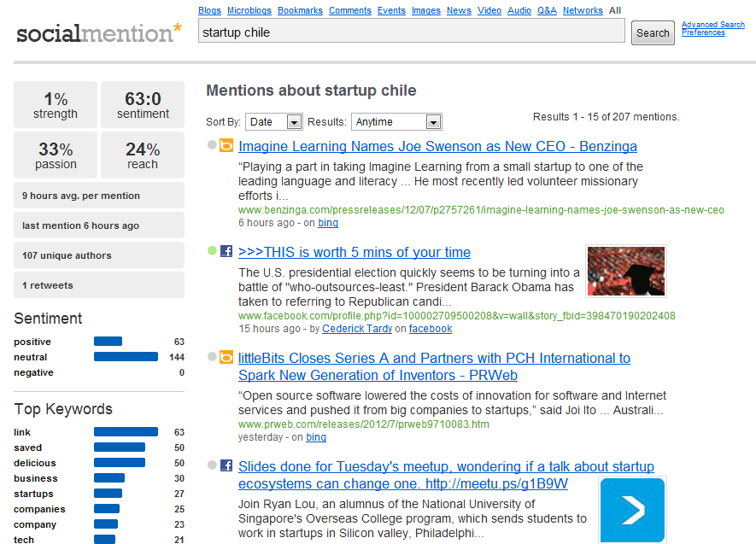Click the saved keyword label
This screenshot has height=544, width=756.
coord(28,447)
